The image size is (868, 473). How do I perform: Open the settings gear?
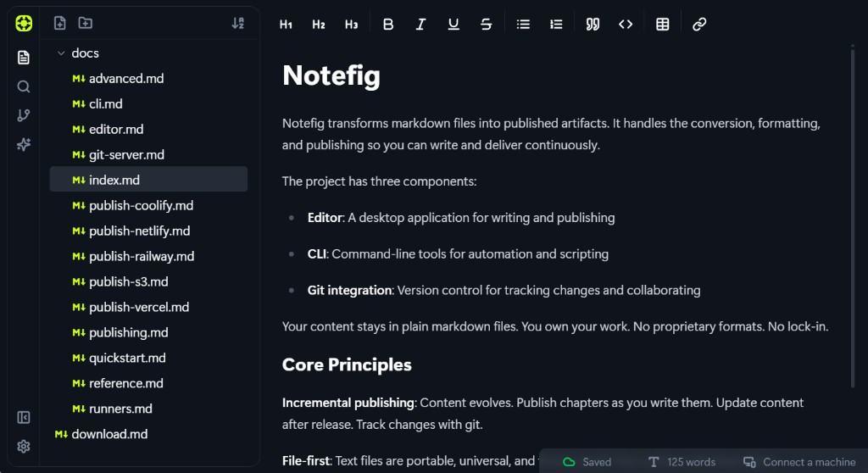coord(24,447)
